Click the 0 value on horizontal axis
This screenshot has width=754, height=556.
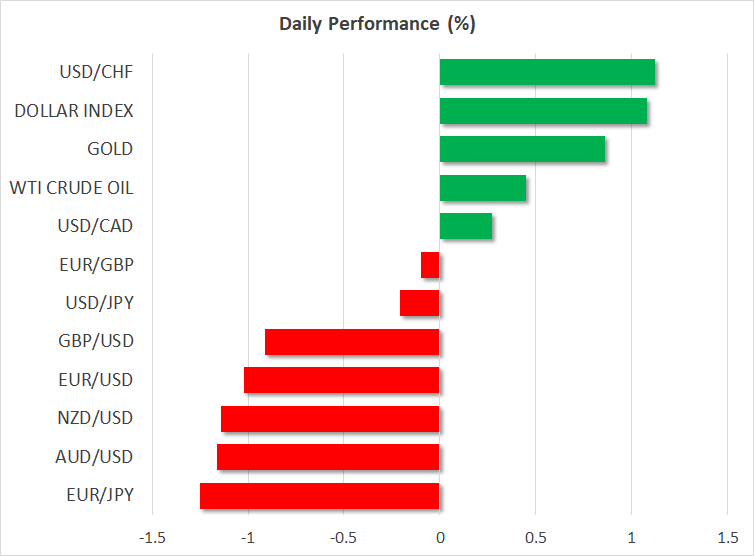pyautogui.click(x=440, y=537)
